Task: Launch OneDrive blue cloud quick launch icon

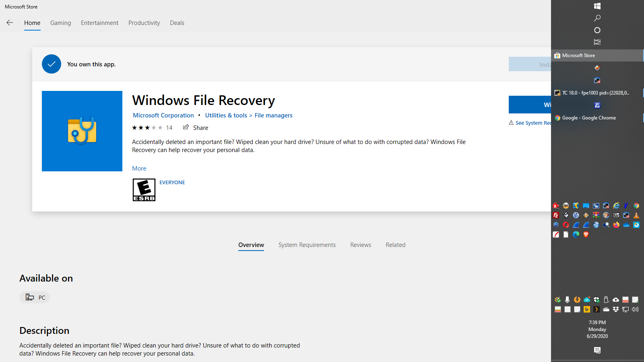Action: (x=626, y=225)
